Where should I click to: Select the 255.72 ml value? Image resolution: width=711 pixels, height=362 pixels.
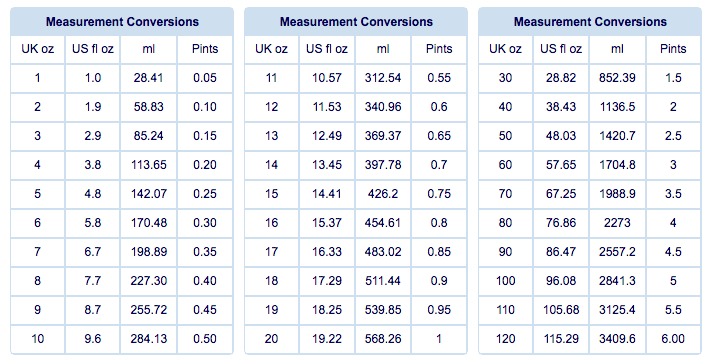pos(149,310)
